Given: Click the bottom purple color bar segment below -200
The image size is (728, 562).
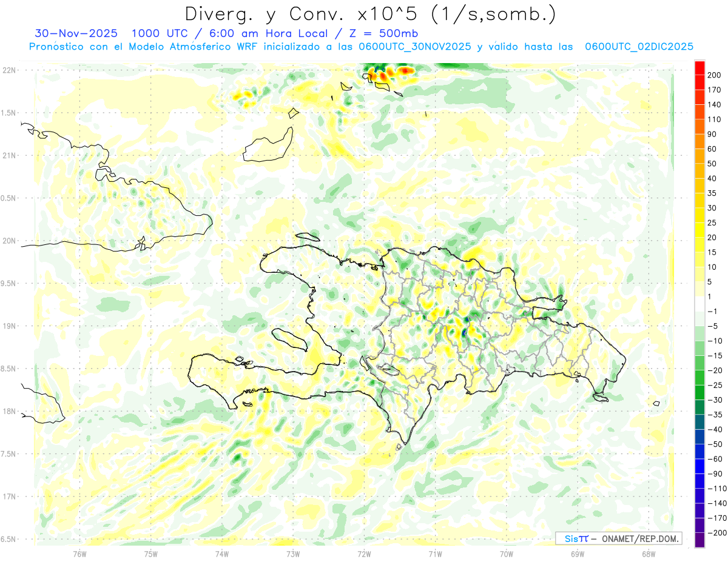Looking at the screenshot, I should click(x=699, y=540).
